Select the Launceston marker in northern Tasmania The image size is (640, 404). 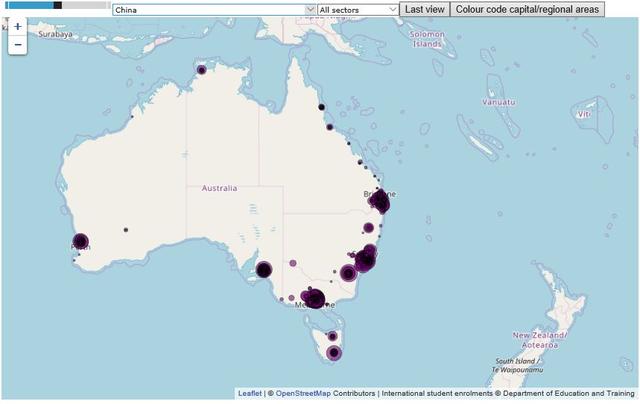click(333, 336)
